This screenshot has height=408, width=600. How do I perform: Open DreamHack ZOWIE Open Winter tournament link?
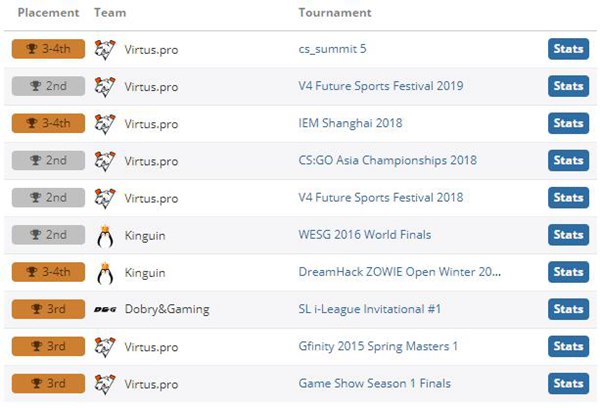399,272
